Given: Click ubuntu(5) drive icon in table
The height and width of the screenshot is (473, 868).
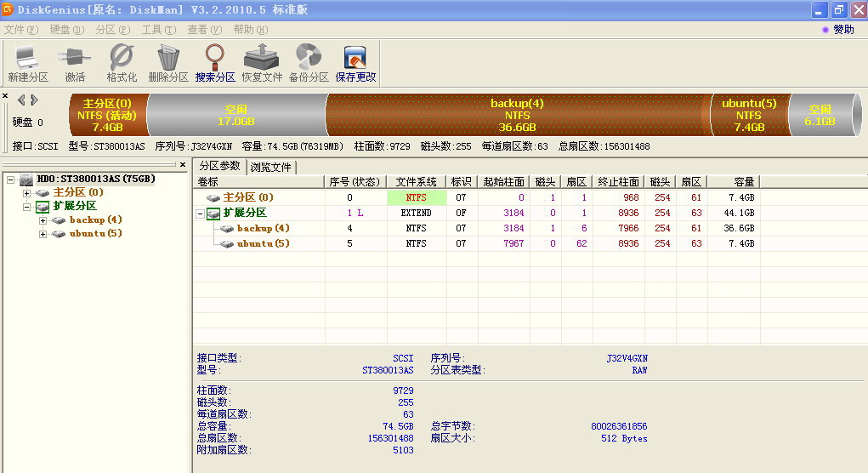Looking at the screenshot, I should [x=227, y=243].
